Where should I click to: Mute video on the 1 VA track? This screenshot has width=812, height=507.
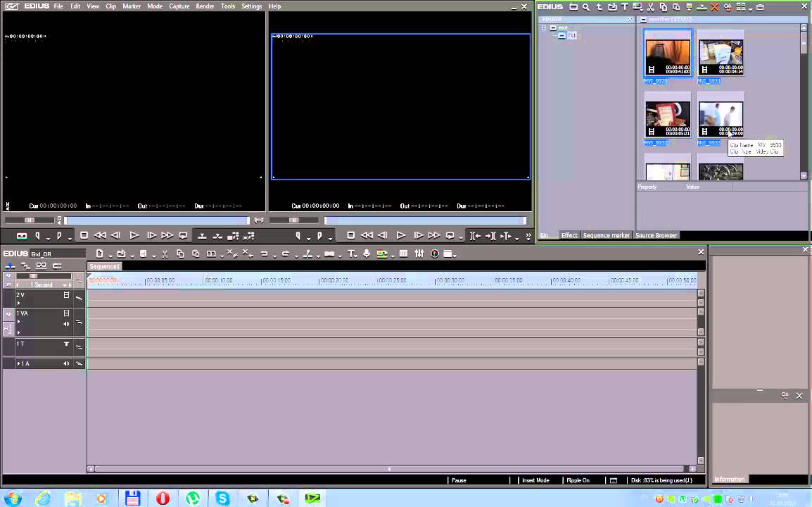coord(66,313)
